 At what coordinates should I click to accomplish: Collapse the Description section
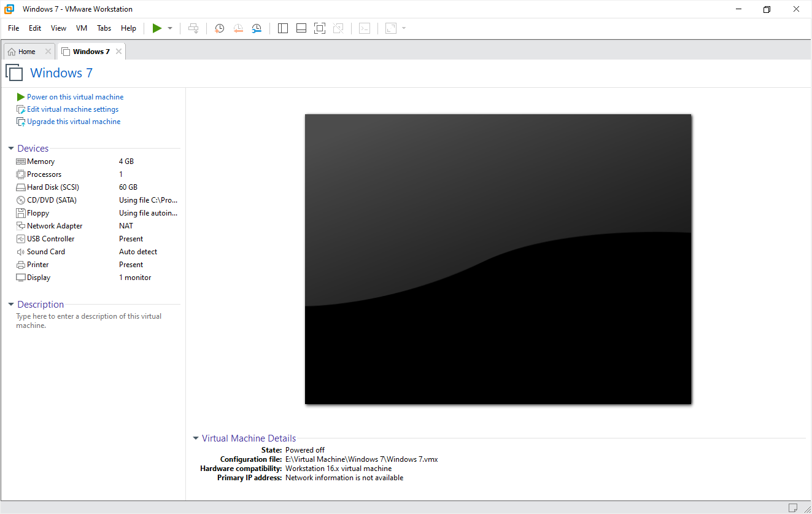click(10, 304)
